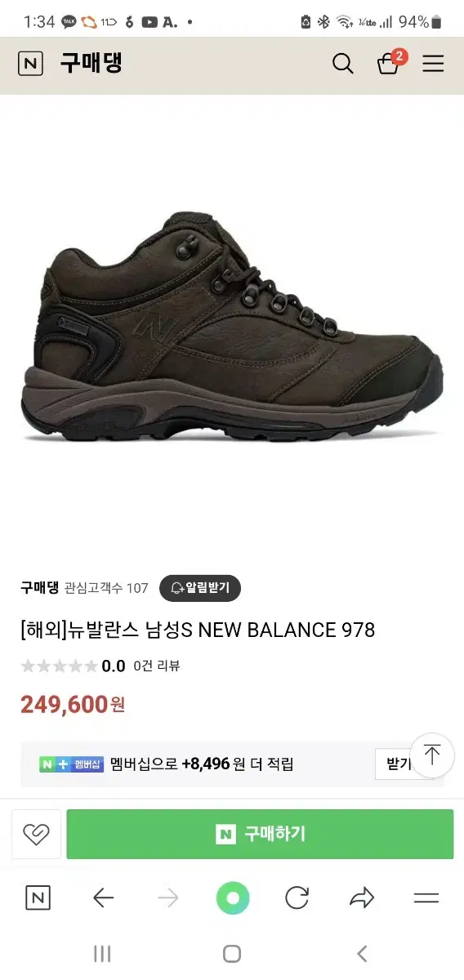Tap the scroll-to-top arrow button
Screen dimensions: 464x980
pos(432,755)
